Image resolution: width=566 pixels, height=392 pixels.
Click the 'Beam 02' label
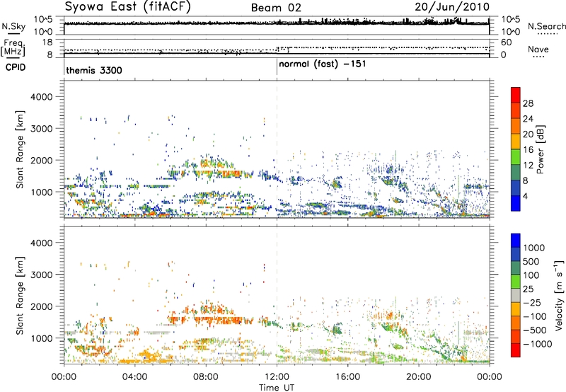(x=276, y=8)
